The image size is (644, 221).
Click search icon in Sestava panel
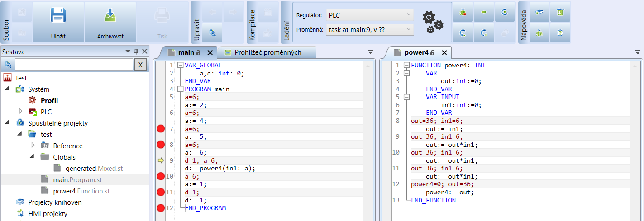(7, 65)
